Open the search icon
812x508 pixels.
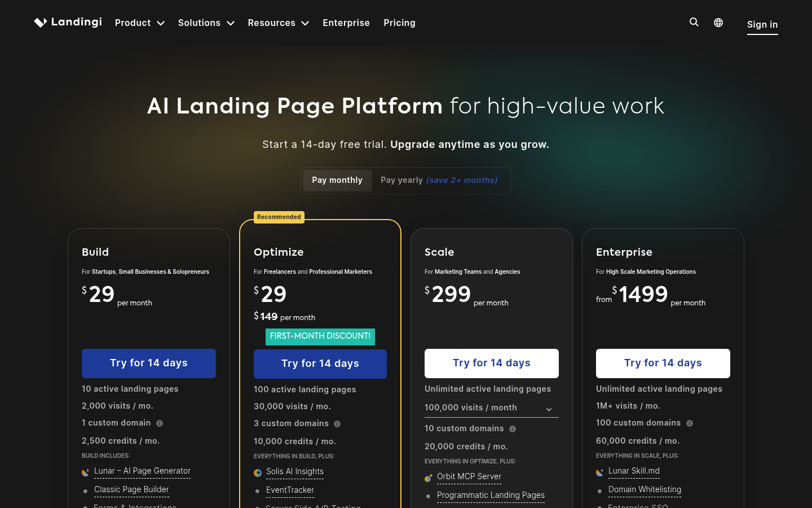point(694,22)
